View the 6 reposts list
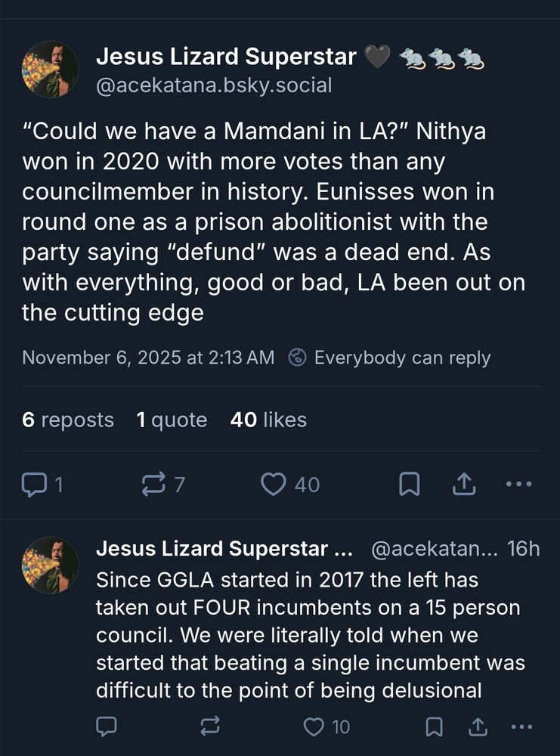Screen dimensions: 560x756 click(68, 420)
